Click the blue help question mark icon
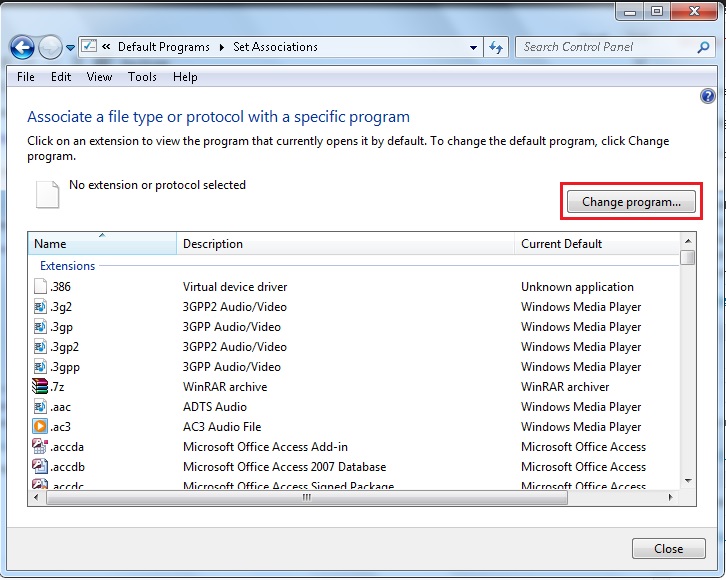 click(708, 97)
